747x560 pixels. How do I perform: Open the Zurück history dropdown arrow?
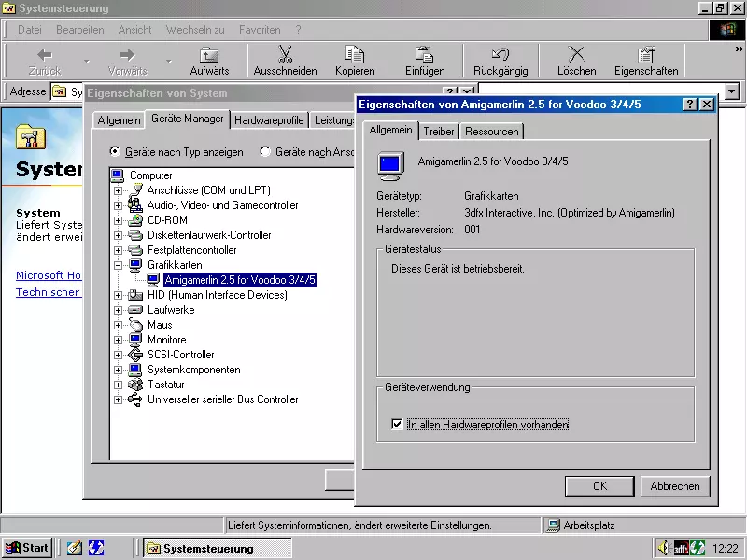pos(86,61)
